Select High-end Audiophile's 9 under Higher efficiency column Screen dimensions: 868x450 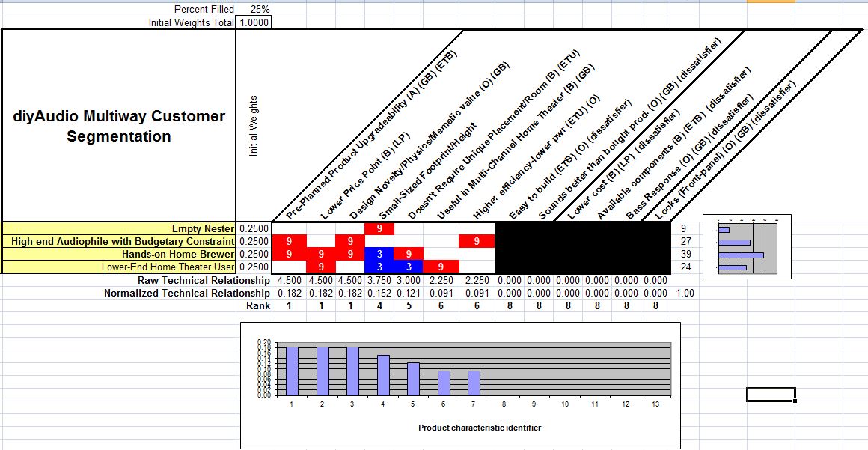point(477,241)
